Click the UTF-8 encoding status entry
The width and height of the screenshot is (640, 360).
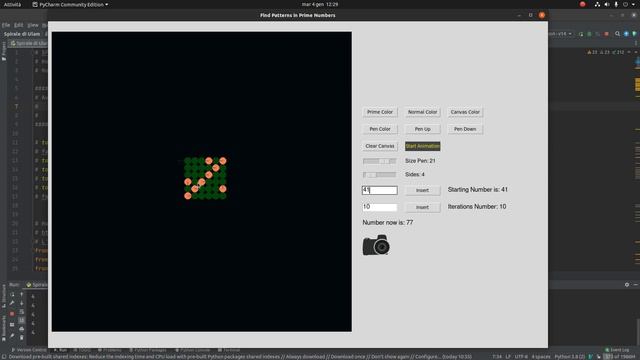(521, 357)
